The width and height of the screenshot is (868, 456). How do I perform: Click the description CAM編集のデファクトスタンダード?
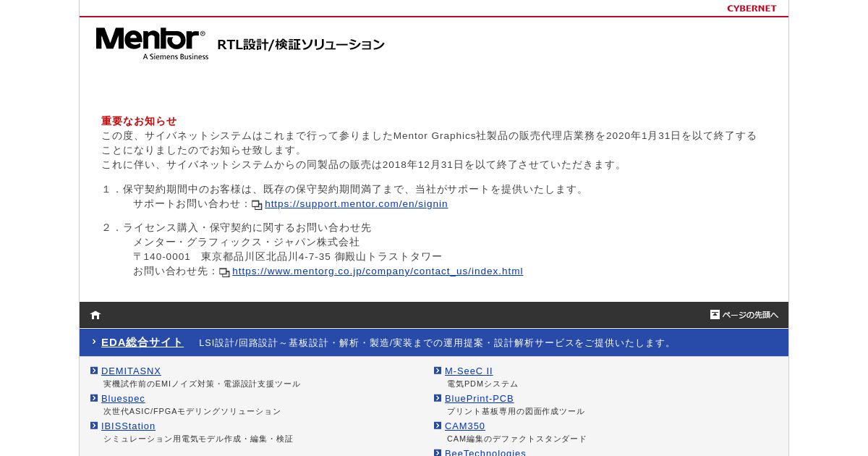[517, 439]
